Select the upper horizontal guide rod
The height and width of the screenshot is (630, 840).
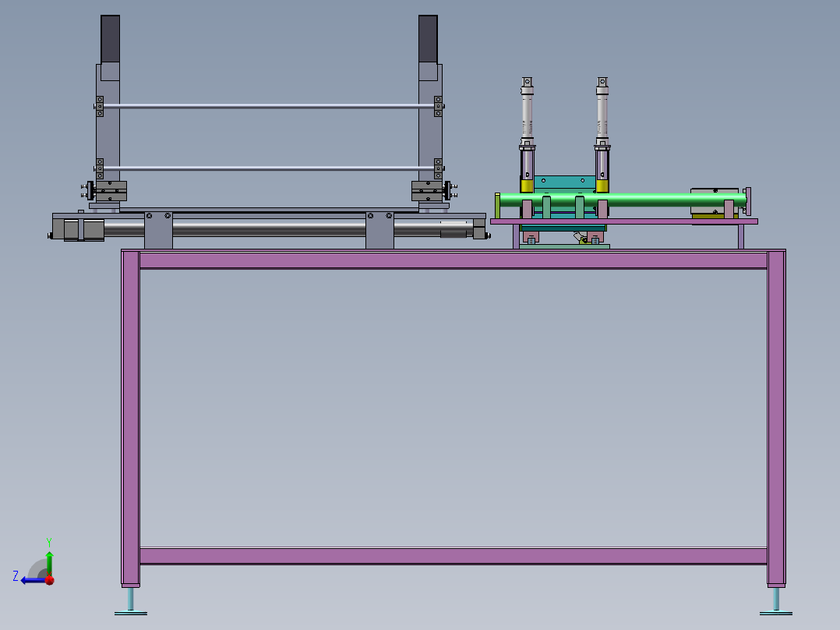[x=268, y=106]
